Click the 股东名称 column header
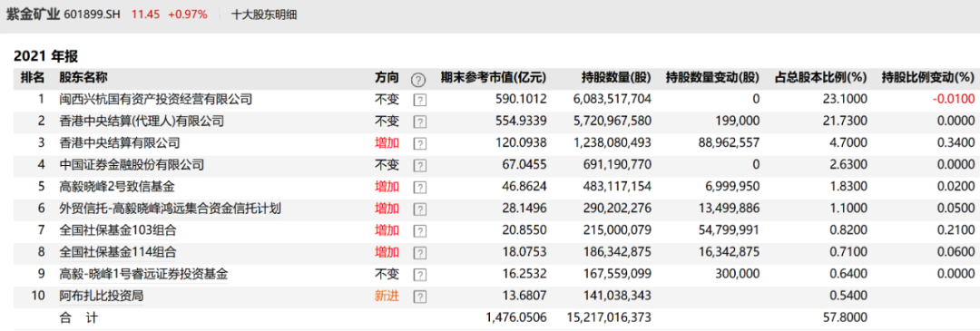 [83, 78]
